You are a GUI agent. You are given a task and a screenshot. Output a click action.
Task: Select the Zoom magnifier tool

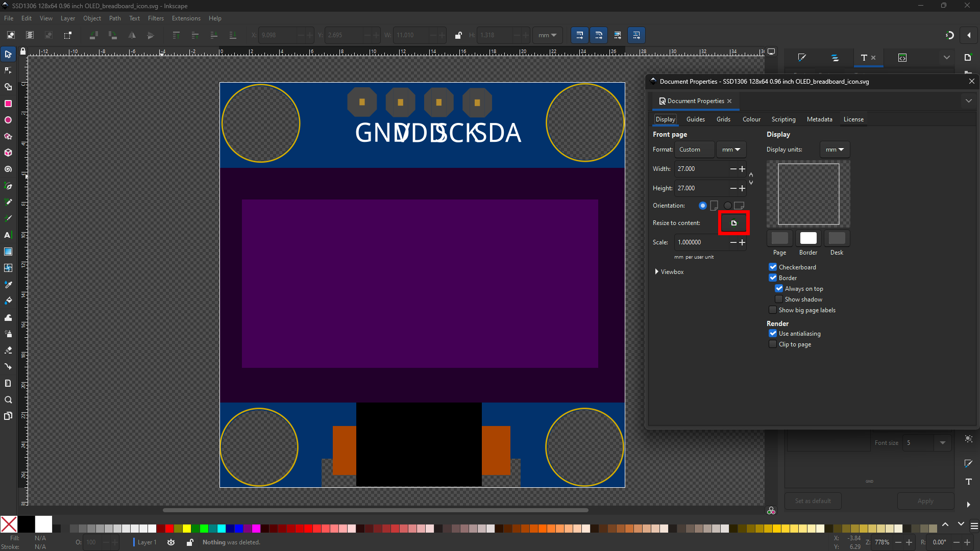click(8, 399)
